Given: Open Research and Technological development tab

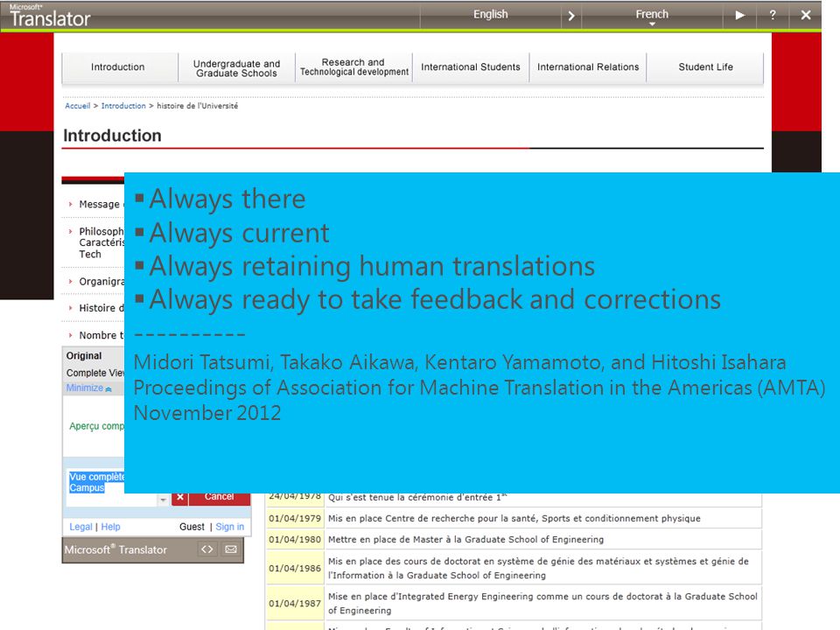Looking at the screenshot, I should coord(353,67).
